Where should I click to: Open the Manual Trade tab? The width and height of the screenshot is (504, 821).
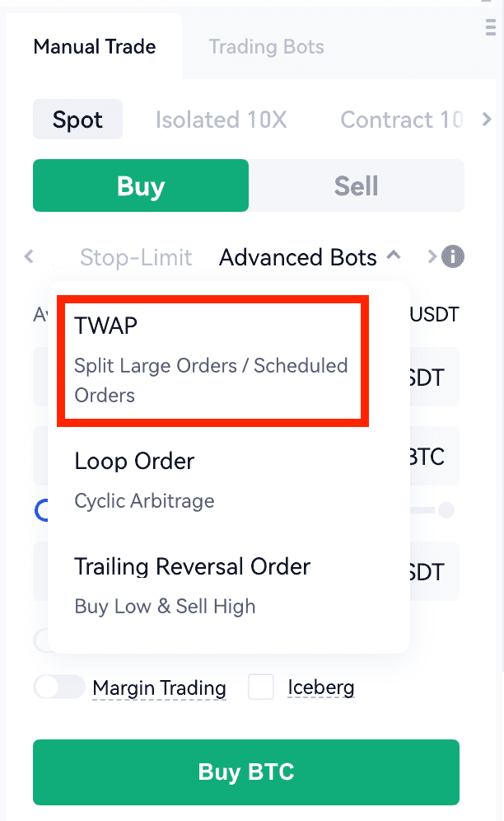95,47
